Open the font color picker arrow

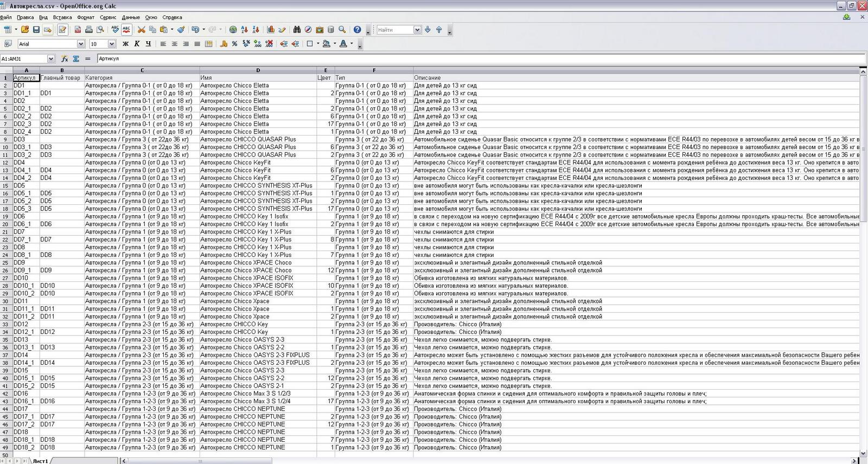click(x=352, y=44)
